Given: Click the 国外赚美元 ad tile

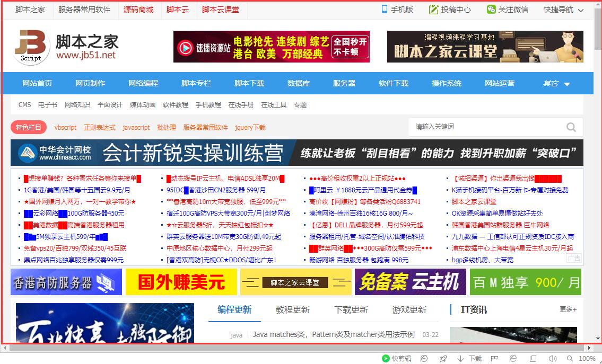Looking at the screenshot, I should point(181,282).
